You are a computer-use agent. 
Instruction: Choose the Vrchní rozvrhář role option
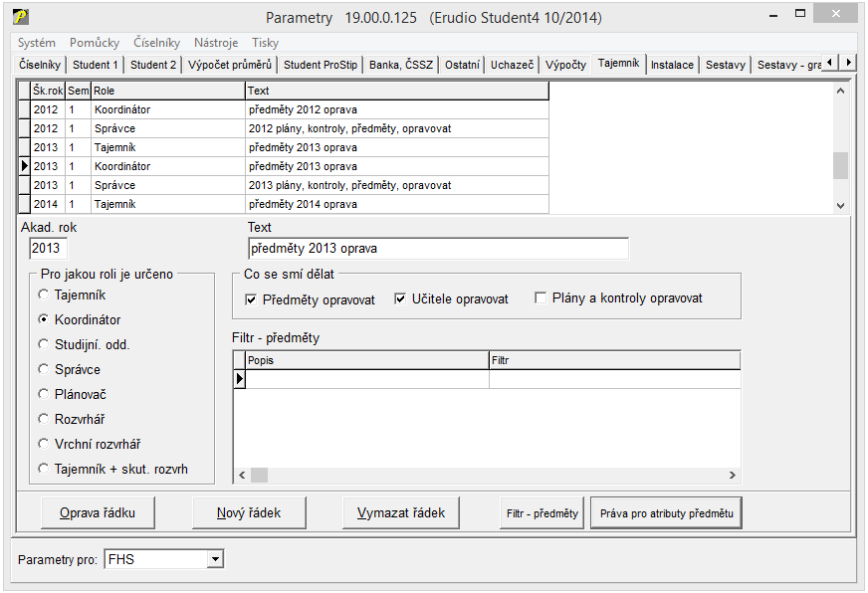[x=43, y=445]
